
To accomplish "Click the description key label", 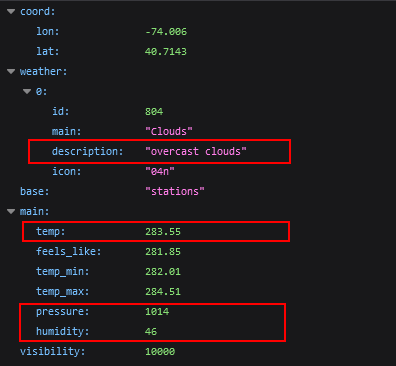I will pyautogui.click(x=88, y=152).
